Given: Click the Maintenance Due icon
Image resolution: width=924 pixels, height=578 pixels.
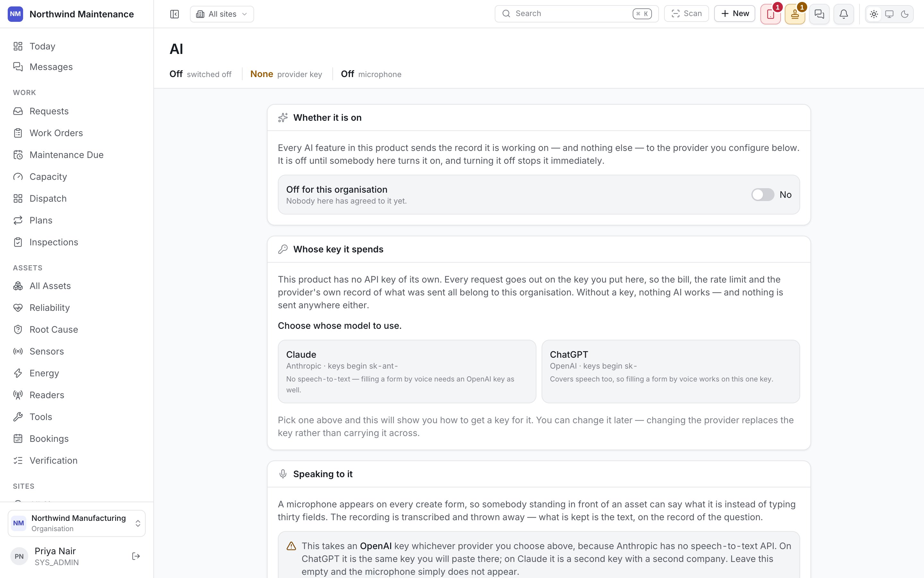Looking at the screenshot, I should (x=18, y=155).
